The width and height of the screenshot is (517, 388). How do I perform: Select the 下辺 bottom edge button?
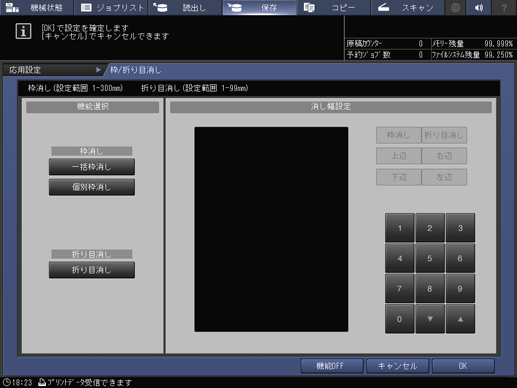pos(399,177)
